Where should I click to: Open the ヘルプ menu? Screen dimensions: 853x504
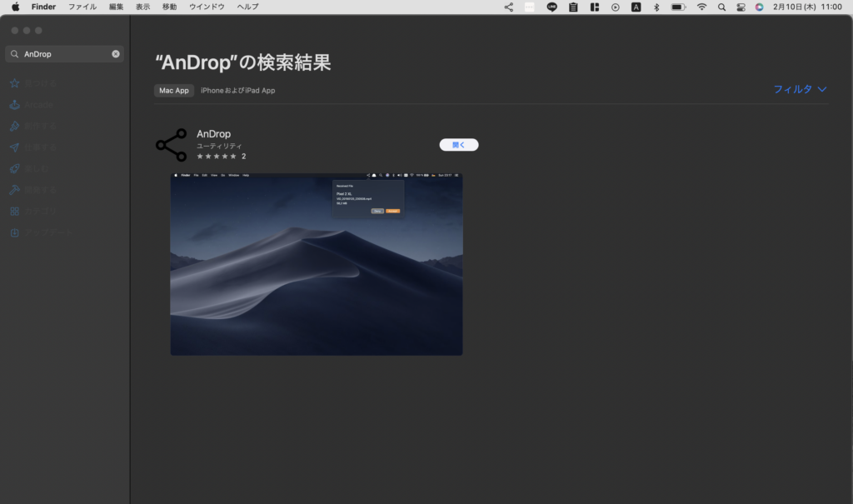[247, 7]
